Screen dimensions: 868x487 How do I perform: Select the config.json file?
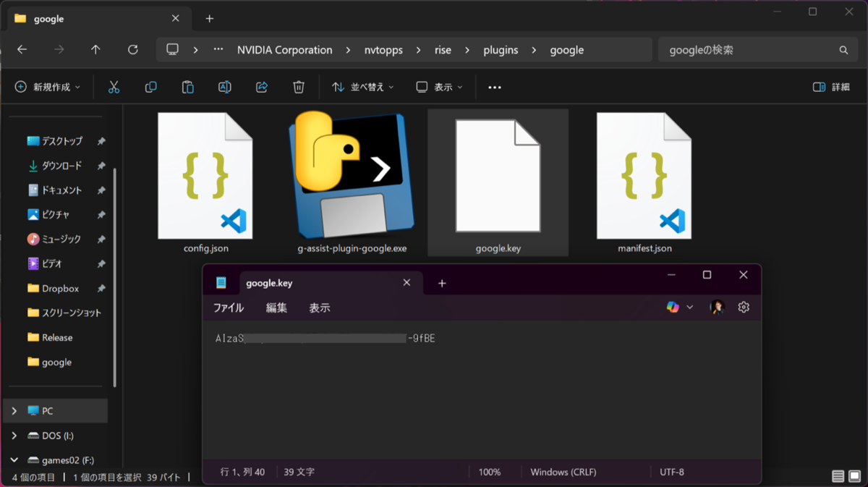205,183
